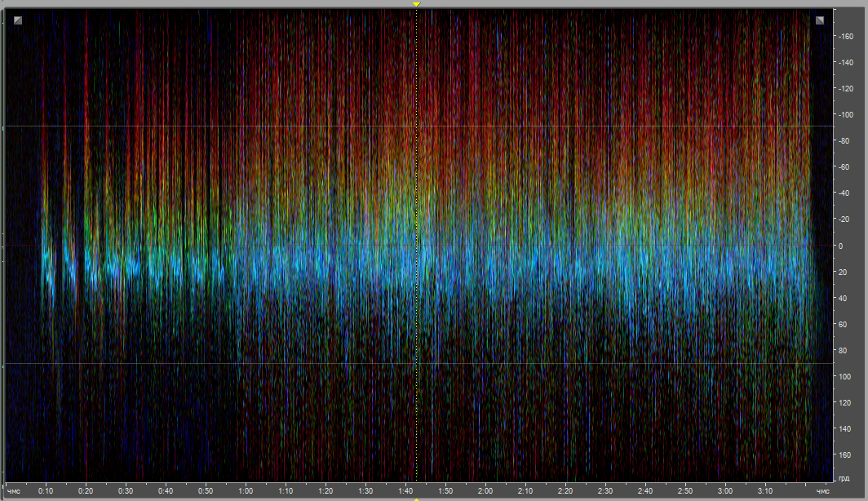This screenshot has width=868, height=501.
Task: Click the грд unit label on the scale
Action: pos(844,477)
